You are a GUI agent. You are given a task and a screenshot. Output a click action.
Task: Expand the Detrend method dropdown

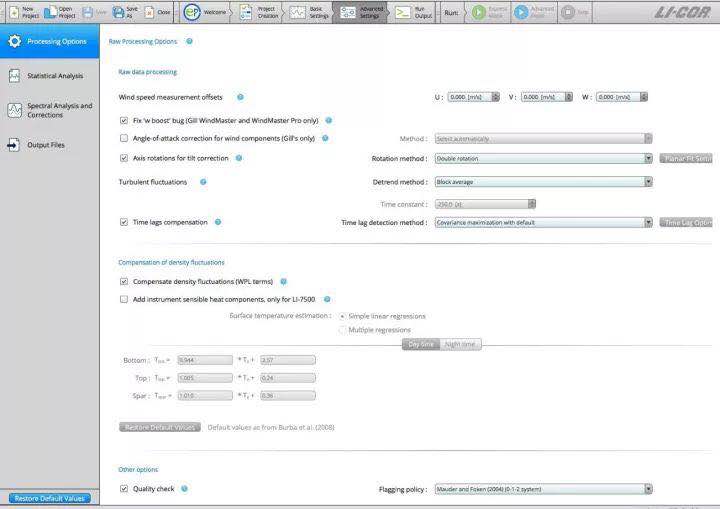[x=543, y=182]
